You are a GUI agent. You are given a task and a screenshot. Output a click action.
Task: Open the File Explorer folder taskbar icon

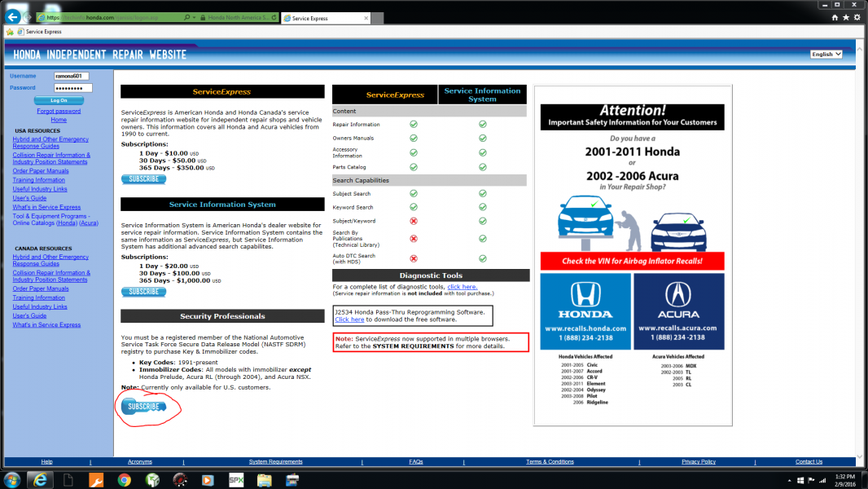(264, 480)
